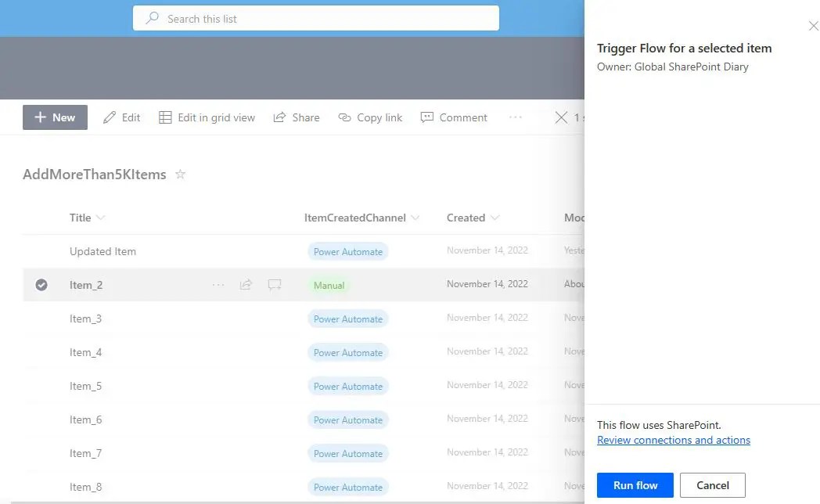820x504 pixels.
Task: Open the Title column dropdown
Action: (x=100, y=218)
